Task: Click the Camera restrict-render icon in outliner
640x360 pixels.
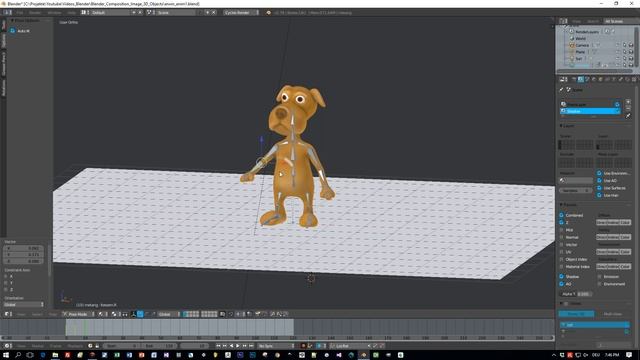Action: [x=631, y=45]
